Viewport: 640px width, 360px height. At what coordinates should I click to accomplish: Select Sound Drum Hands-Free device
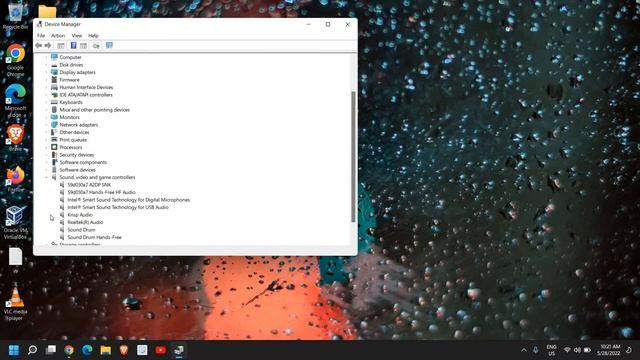[94, 237]
